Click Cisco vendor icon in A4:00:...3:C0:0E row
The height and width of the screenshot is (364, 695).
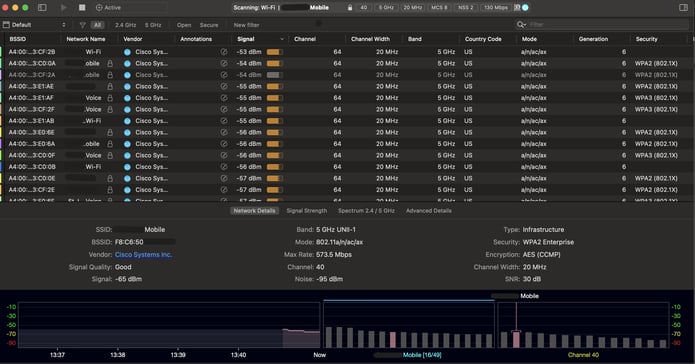click(127, 178)
